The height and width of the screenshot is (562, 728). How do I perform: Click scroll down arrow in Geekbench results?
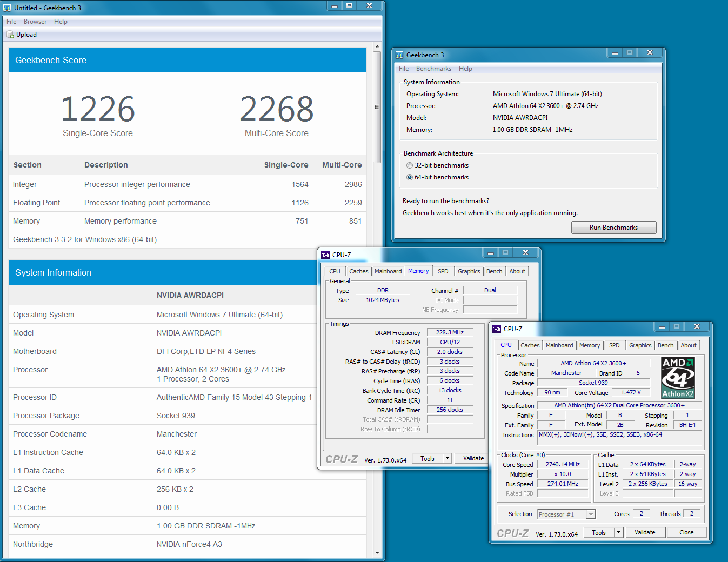377,553
